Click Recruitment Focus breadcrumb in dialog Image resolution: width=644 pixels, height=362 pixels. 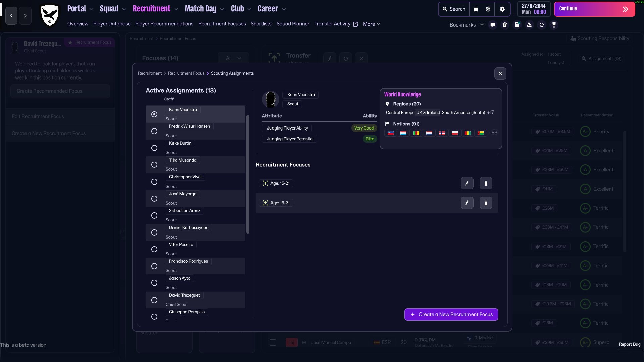186,73
